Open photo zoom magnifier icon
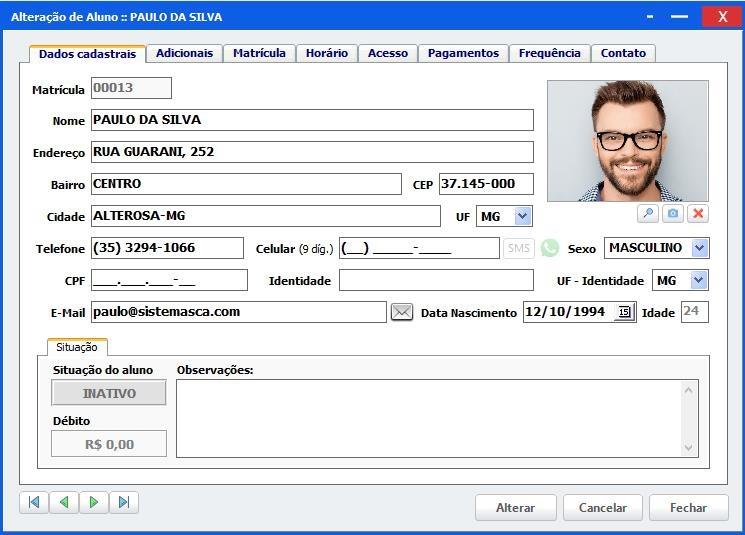 (x=648, y=214)
